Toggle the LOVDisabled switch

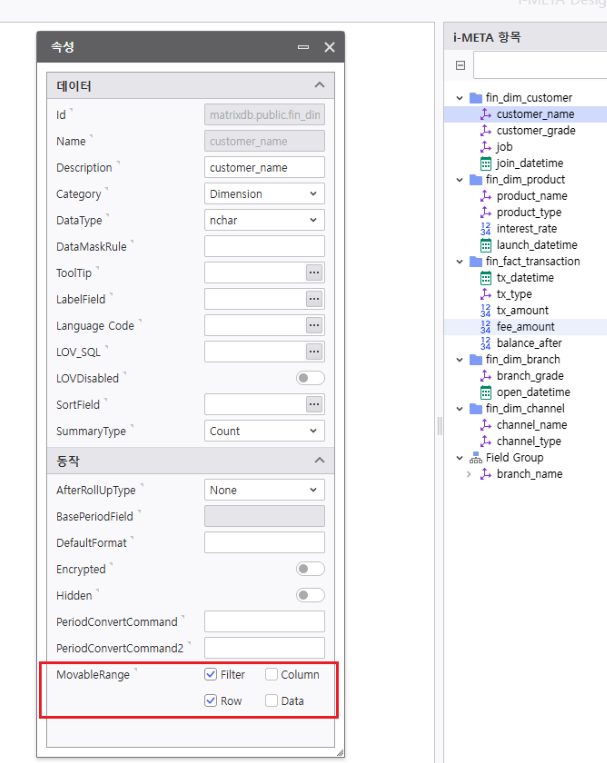coord(310,378)
